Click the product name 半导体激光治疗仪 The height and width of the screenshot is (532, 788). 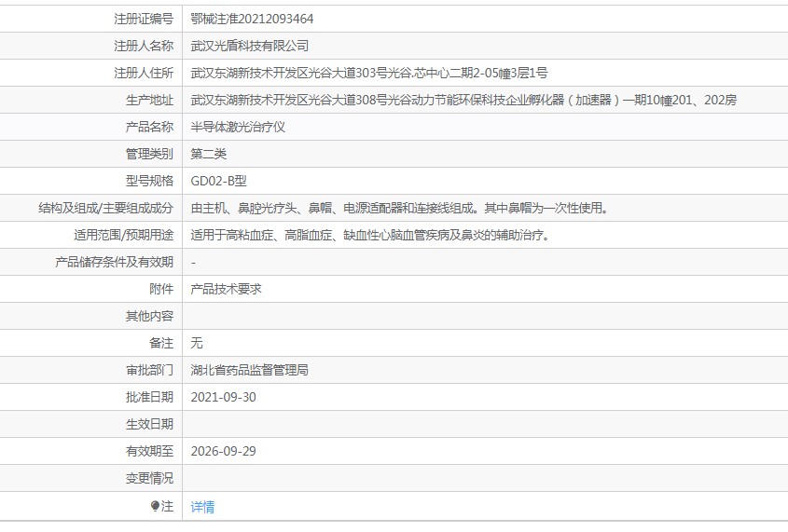[x=238, y=127]
